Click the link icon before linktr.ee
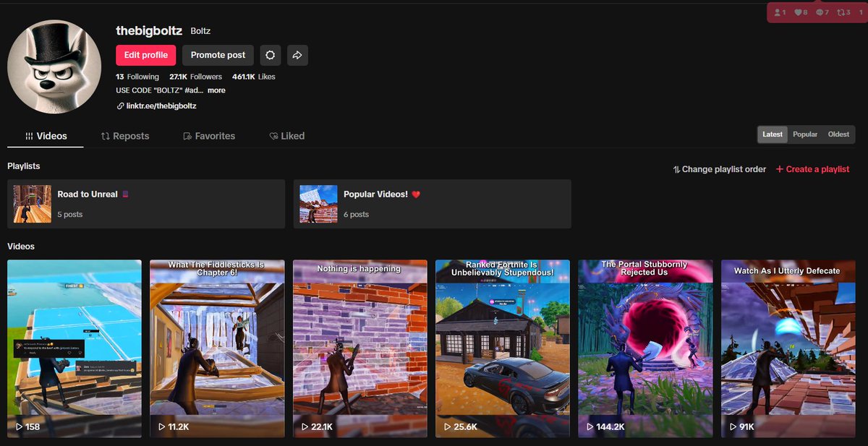Image resolution: width=868 pixels, height=446 pixels. pos(120,106)
